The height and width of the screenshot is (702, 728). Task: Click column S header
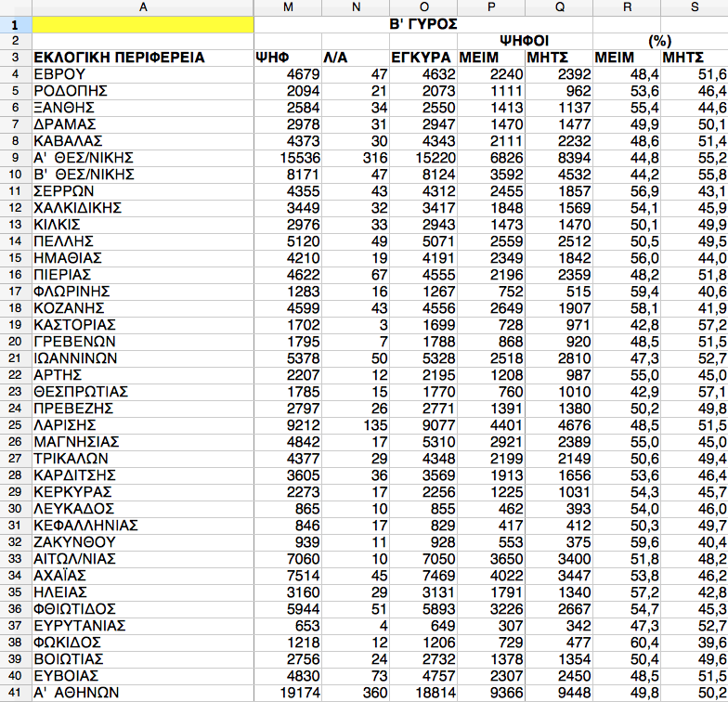tap(695, 7)
